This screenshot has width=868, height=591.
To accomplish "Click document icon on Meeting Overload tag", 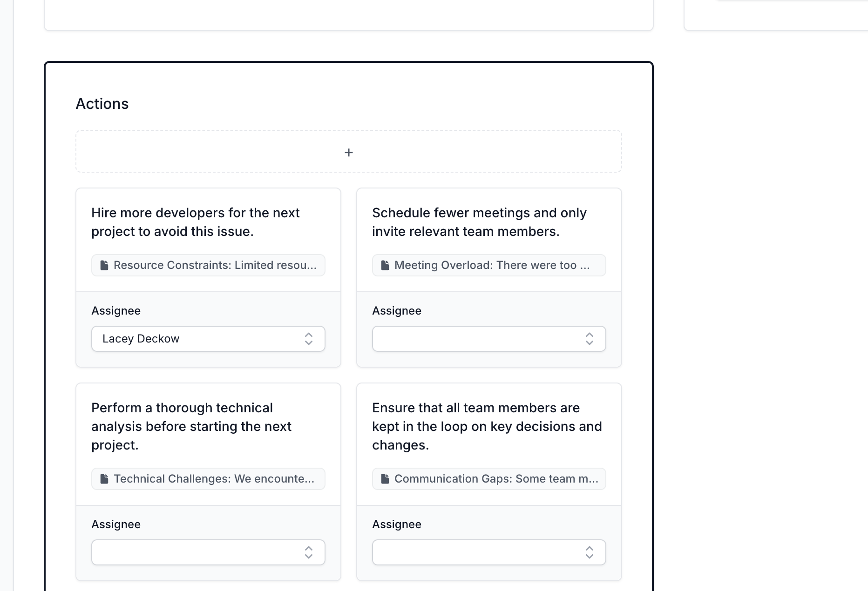I will [385, 265].
